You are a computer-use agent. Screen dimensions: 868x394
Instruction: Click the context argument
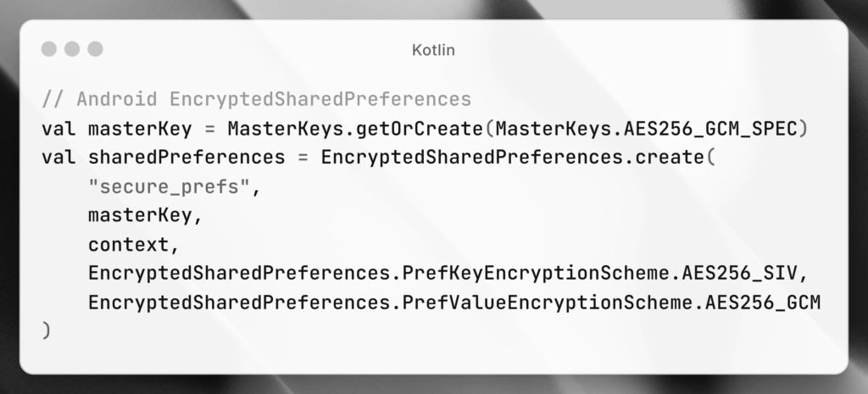(133, 245)
